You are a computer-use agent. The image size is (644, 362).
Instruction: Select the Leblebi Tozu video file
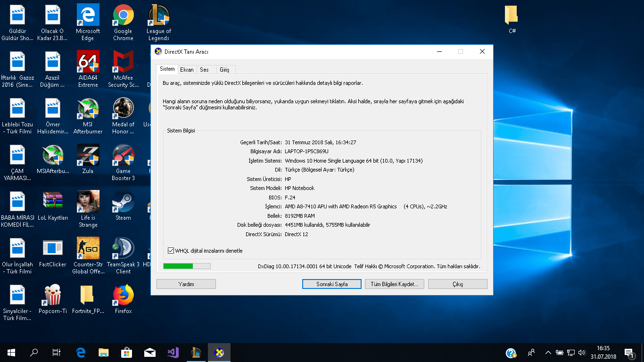[17, 115]
